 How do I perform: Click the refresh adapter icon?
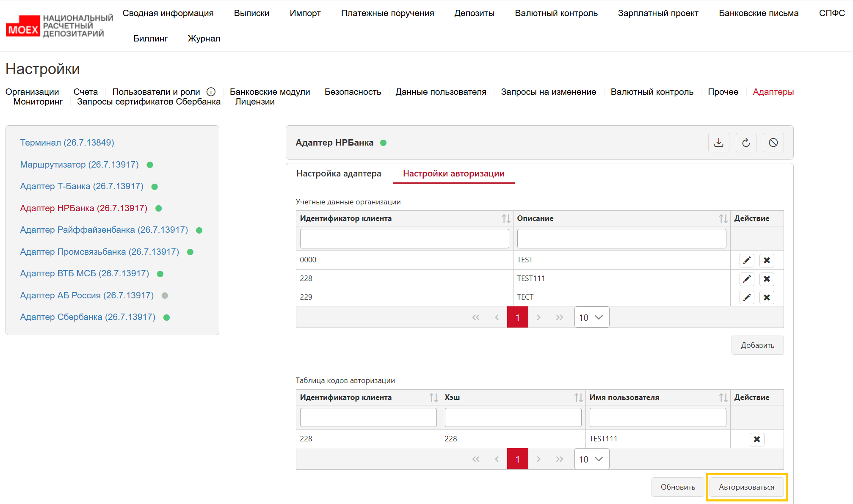(746, 143)
